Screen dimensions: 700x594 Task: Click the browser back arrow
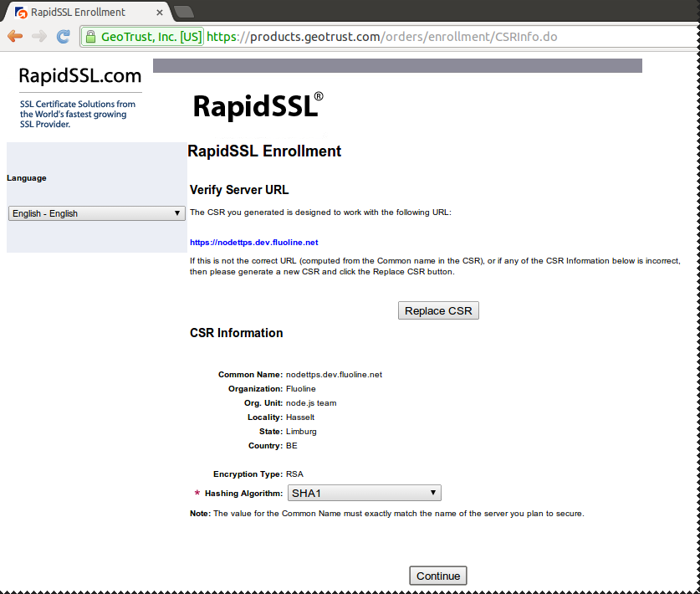click(x=15, y=36)
